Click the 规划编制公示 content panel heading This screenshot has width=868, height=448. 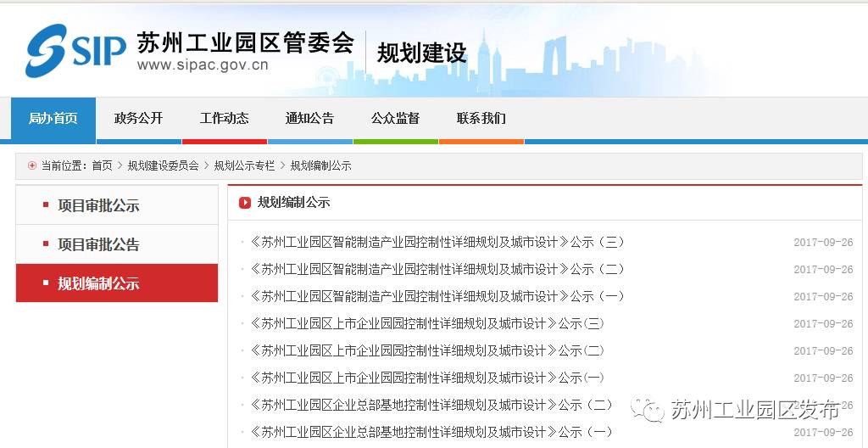click(293, 203)
